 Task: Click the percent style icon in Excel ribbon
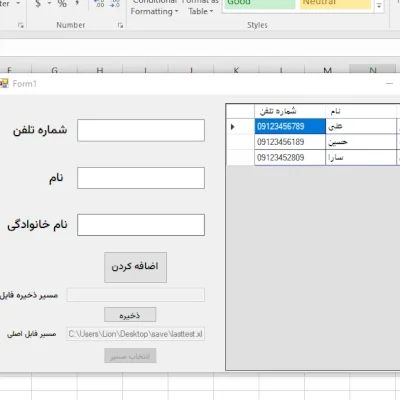coord(62,4)
